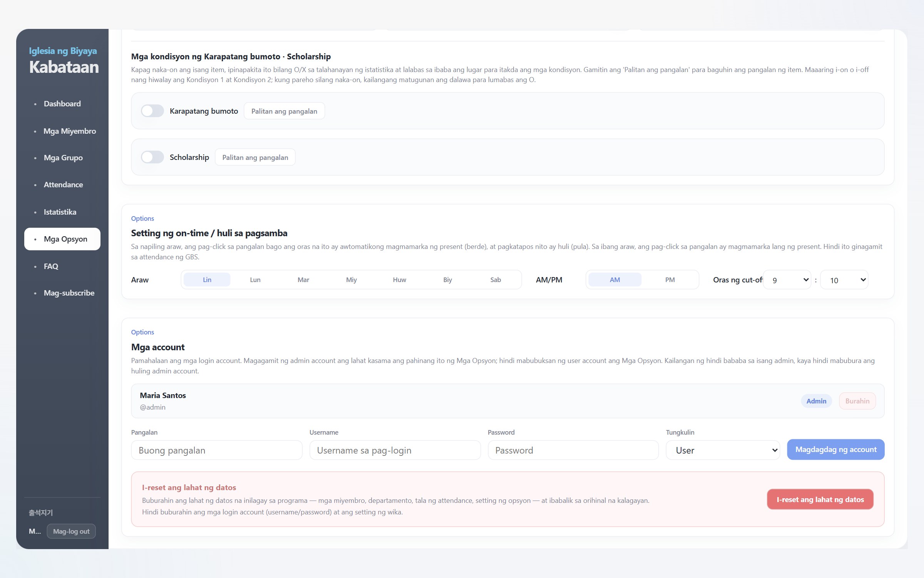The height and width of the screenshot is (578, 924).
Task: Navigate to Attendance
Action: click(62, 185)
